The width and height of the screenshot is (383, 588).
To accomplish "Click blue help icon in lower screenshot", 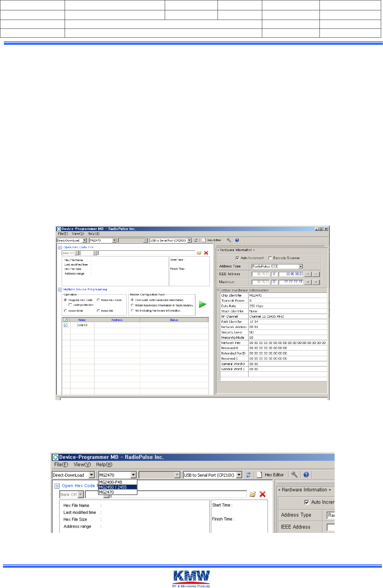I will pyautogui.click(x=306, y=474).
